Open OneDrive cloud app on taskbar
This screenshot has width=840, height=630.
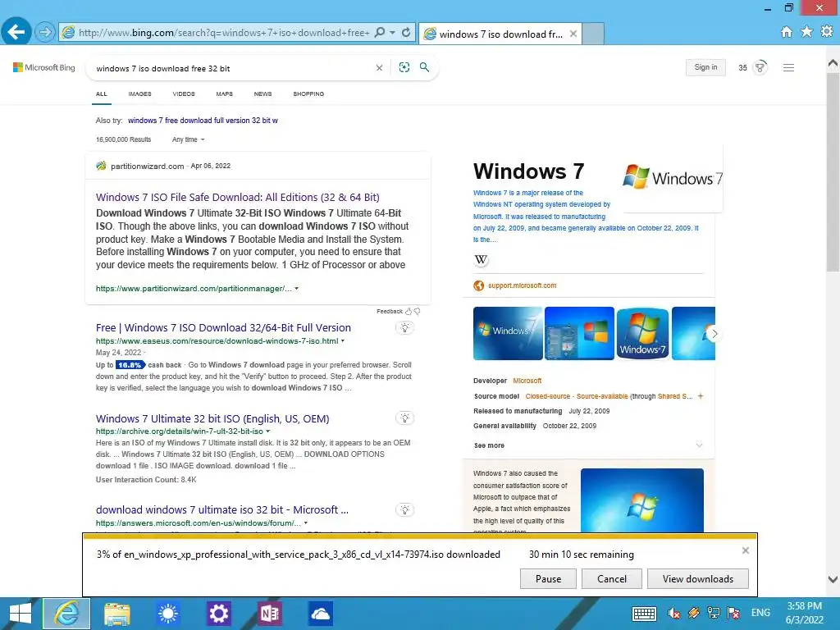[x=321, y=614]
